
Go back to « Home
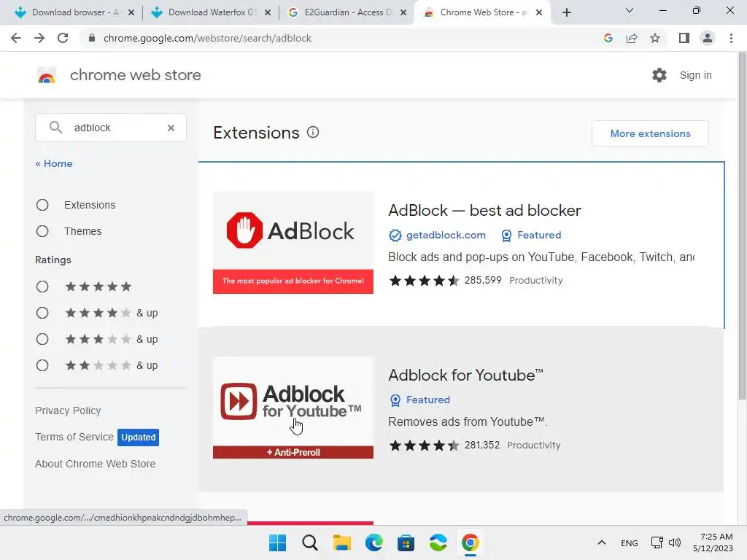click(54, 163)
